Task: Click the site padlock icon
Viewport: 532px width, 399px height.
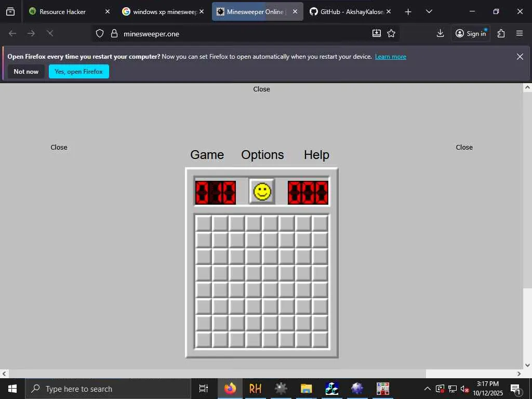Action: pos(114,34)
